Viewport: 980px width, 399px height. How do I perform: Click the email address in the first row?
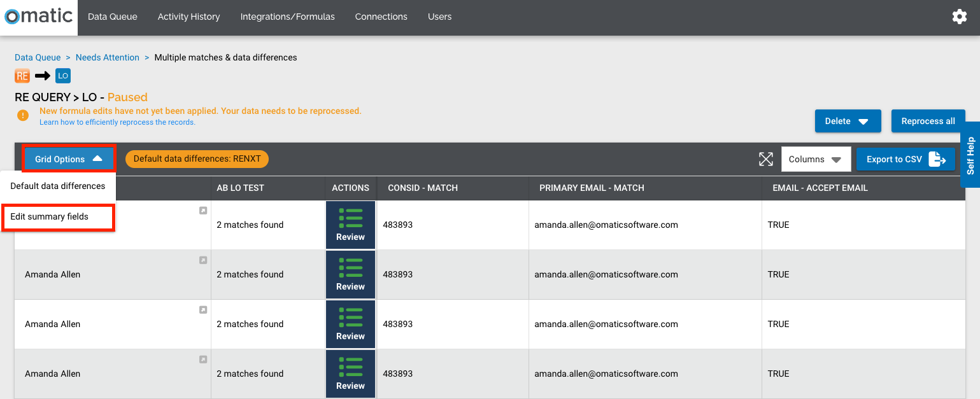pyautogui.click(x=606, y=225)
